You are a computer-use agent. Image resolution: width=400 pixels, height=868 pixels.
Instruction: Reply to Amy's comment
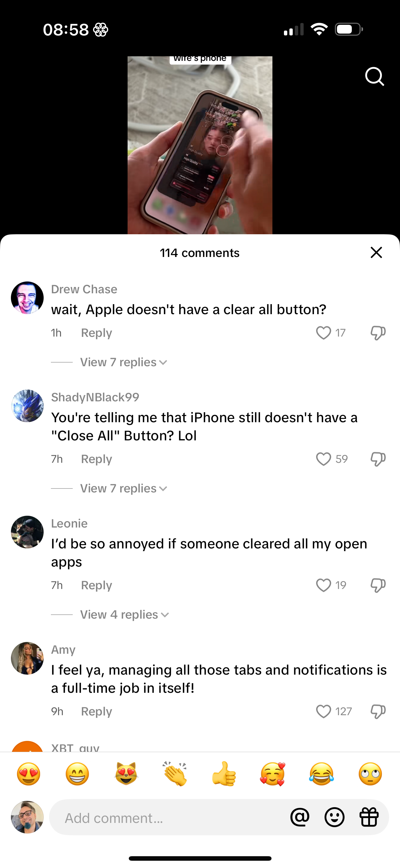click(96, 711)
